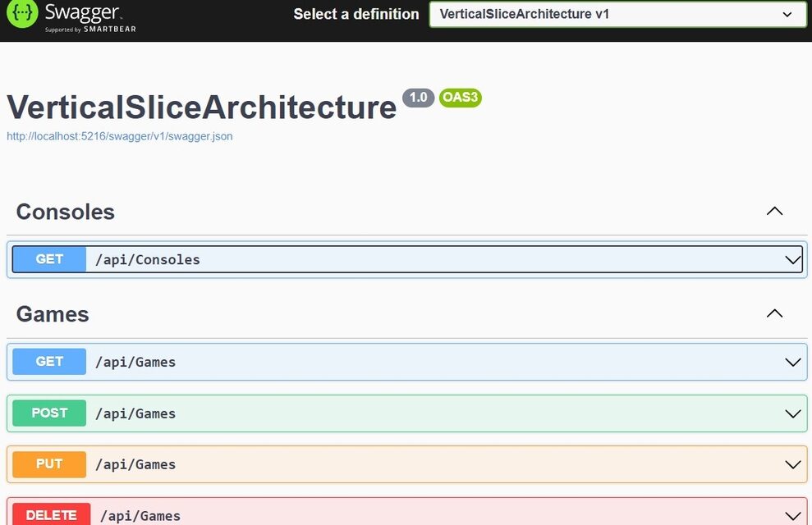The width and height of the screenshot is (812, 525).
Task: Click the Swagger logo icon
Action: (22, 14)
